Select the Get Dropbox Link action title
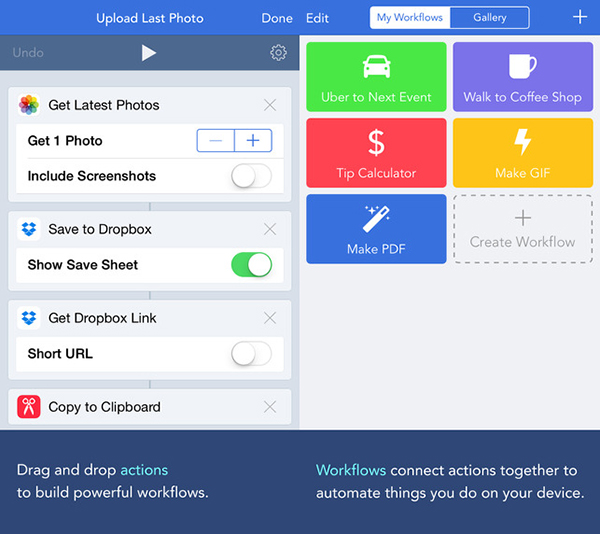The height and width of the screenshot is (534, 600). click(x=102, y=318)
